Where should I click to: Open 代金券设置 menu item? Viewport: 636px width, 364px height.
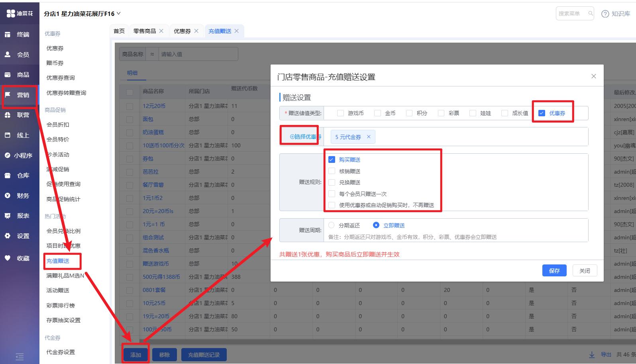[61, 352]
